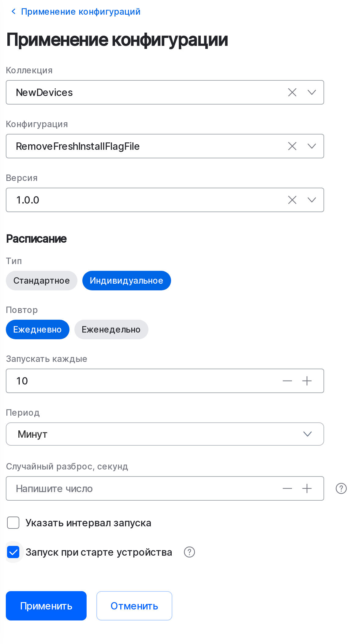The image size is (359, 644).
Task: Click the 'Отменить' button
Action: pyautogui.click(x=134, y=605)
